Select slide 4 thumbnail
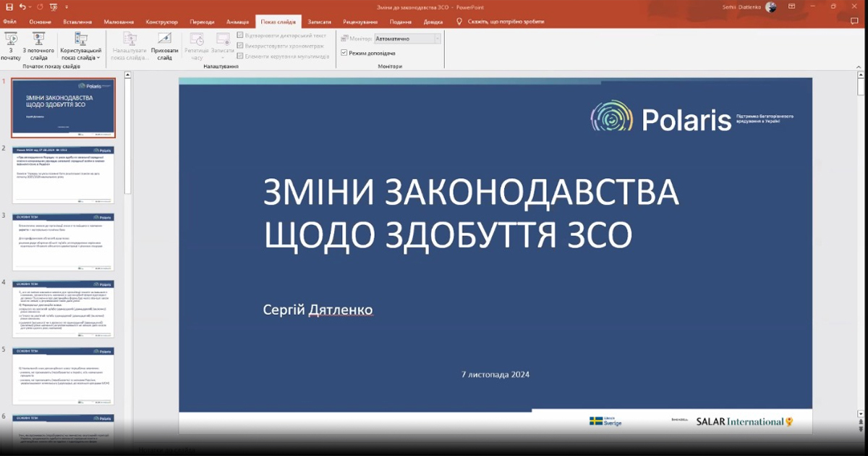 [63, 308]
